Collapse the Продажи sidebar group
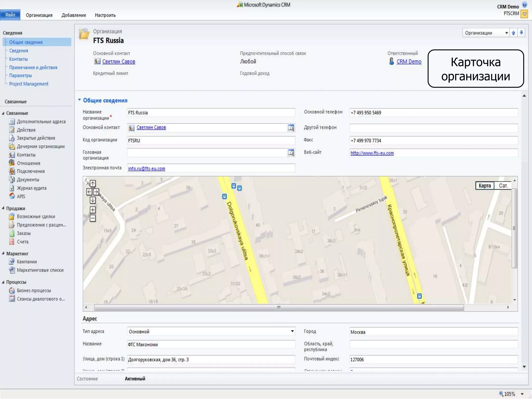The height and width of the screenshot is (399, 532). [3, 208]
